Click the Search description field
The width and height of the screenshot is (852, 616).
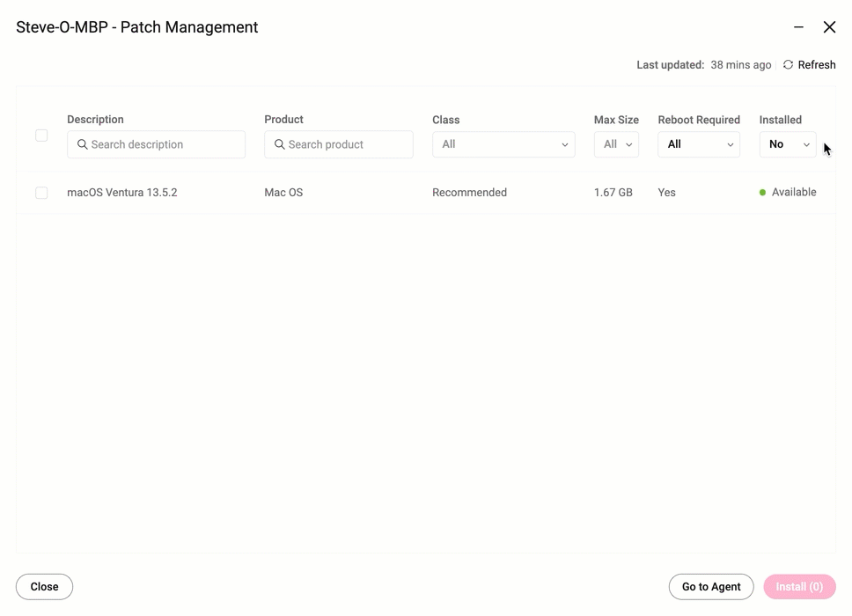click(156, 144)
